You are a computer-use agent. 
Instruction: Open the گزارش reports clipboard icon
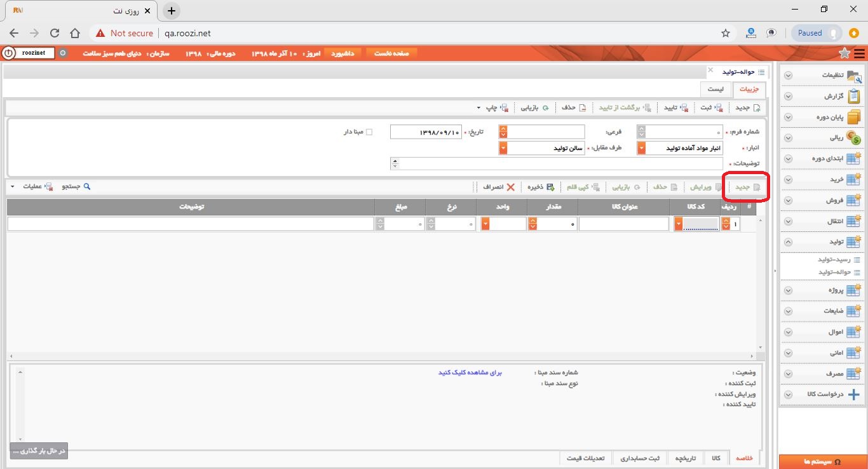point(854,96)
